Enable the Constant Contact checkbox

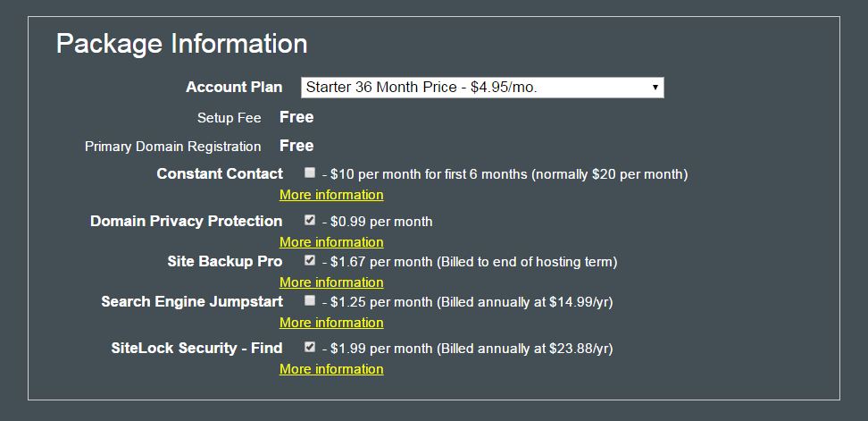coord(310,173)
